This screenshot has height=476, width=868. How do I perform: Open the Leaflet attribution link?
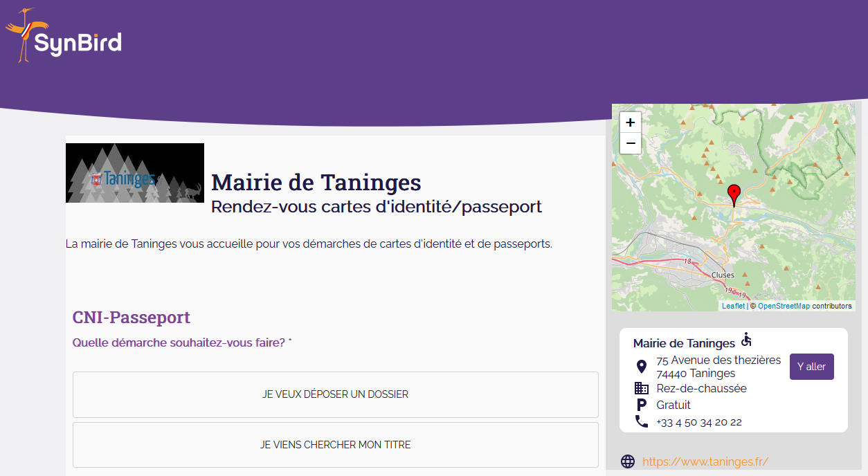tap(733, 306)
